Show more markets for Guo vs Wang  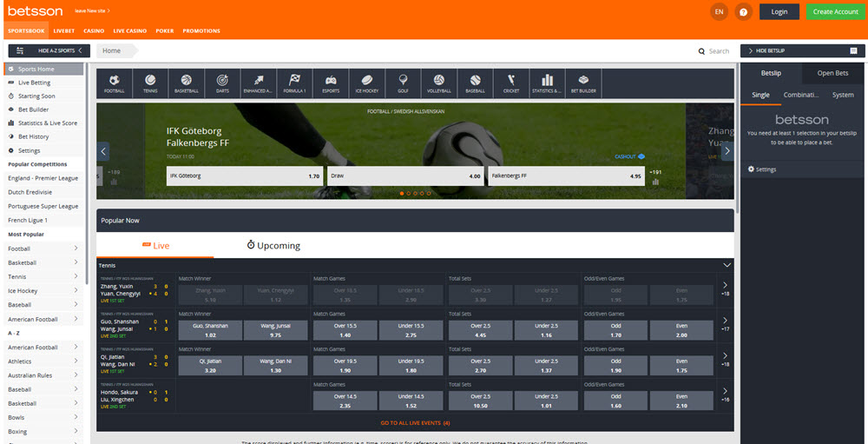point(725,324)
